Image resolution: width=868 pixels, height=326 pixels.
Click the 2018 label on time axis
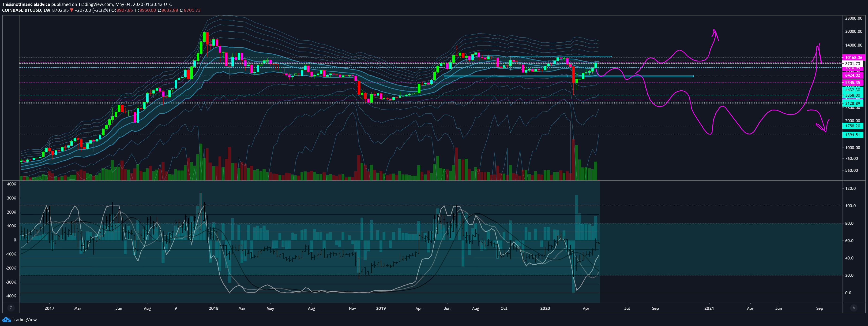click(214, 308)
